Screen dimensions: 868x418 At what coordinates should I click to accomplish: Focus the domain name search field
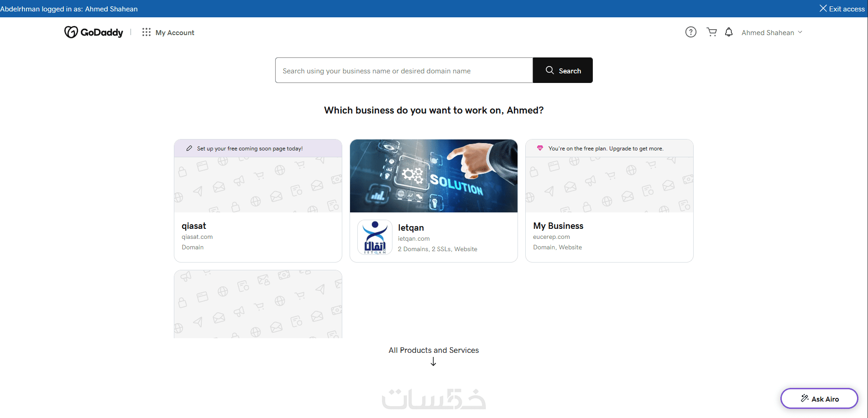click(404, 70)
